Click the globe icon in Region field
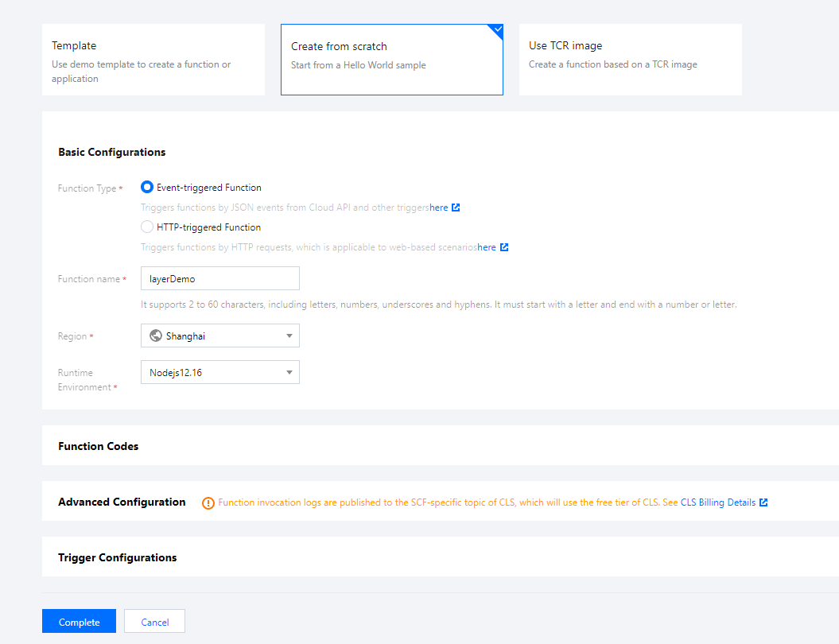The width and height of the screenshot is (839, 644). click(156, 336)
